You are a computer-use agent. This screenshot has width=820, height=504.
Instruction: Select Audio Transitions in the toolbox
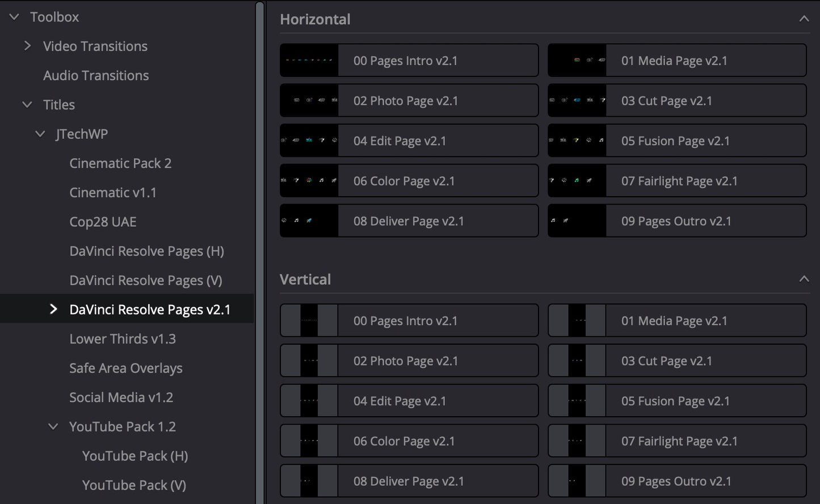(x=96, y=75)
